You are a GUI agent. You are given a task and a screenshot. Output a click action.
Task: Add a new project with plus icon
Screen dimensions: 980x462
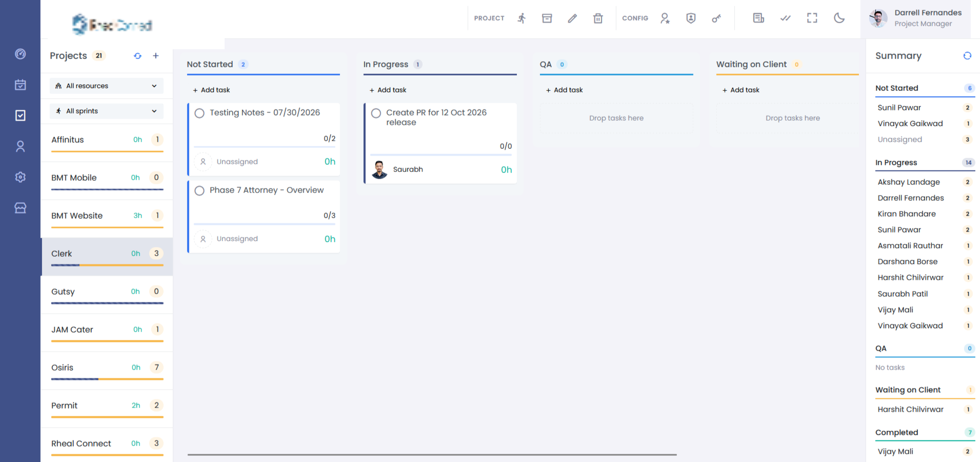156,55
